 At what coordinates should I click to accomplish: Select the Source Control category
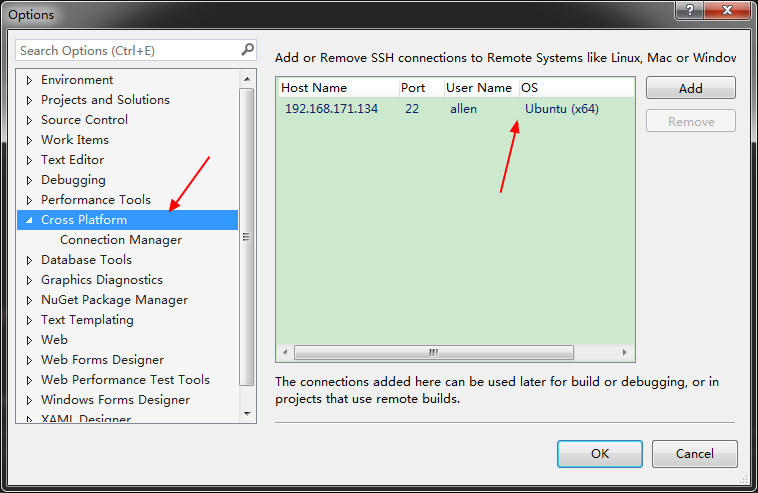click(x=84, y=120)
